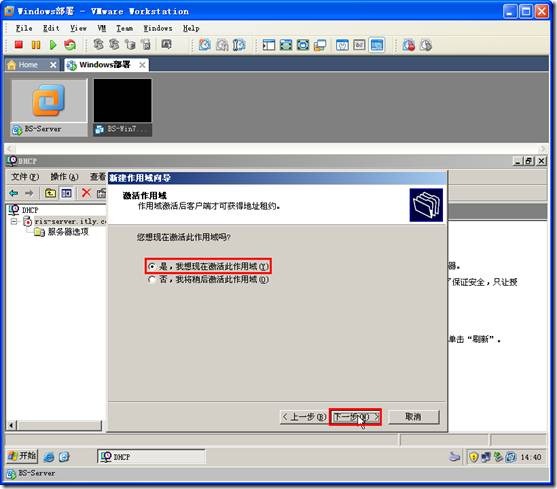The height and width of the screenshot is (489, 557).
Task: Click the 14:40 system clock
Action: [x=531, y=457]
